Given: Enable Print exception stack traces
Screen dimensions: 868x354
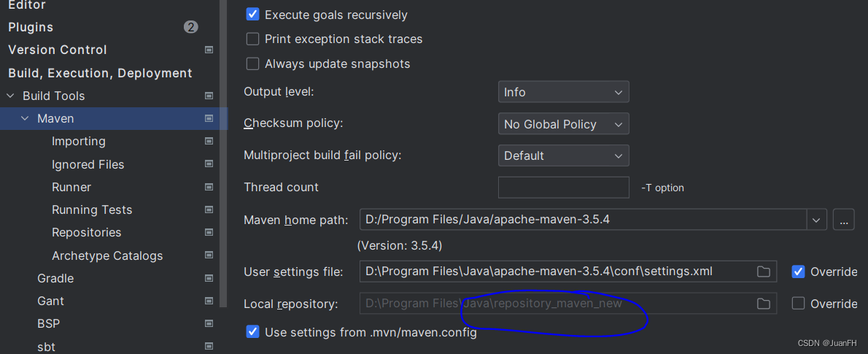Looking at the screenshot, I should (x=252, y=39).
